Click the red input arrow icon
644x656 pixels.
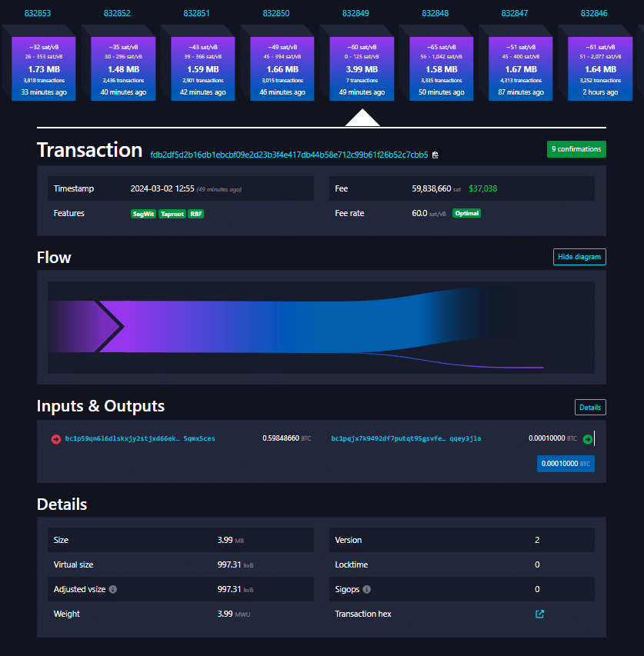(55, 439)
